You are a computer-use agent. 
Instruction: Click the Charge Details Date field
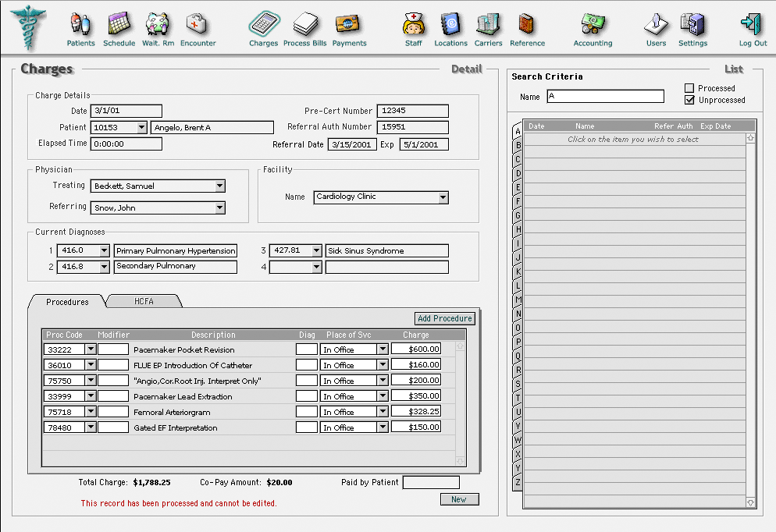coord(126,111)
